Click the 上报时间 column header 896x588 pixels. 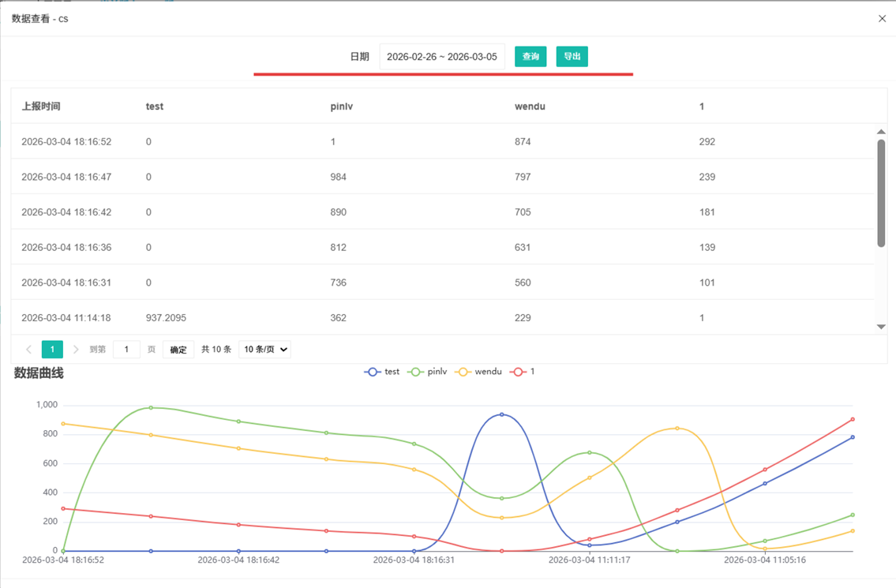point(41,106)
